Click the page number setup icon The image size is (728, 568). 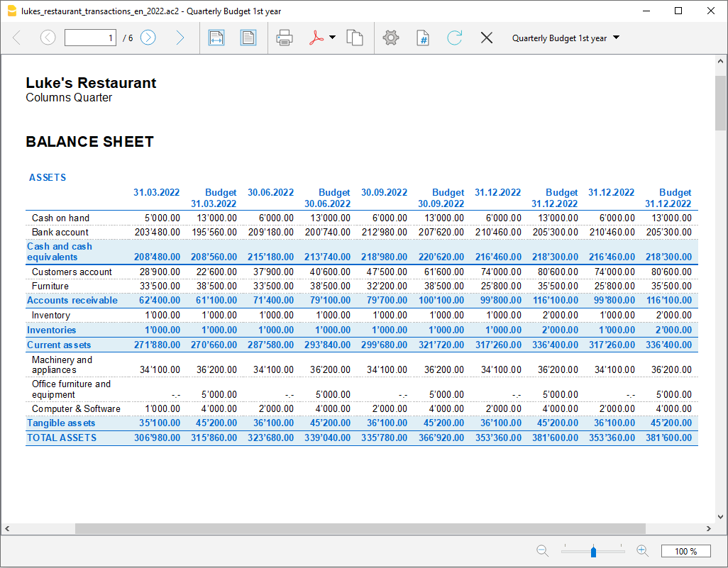point(422,38)
